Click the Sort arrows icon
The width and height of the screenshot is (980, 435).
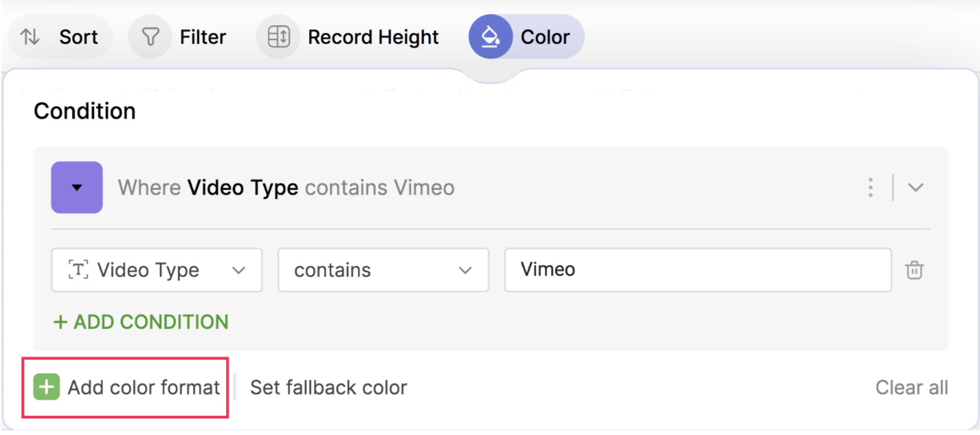click(30, 37)
